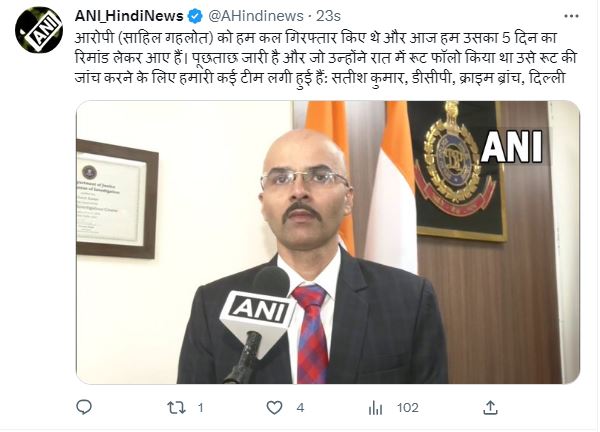The width and height of the screenshot is (600, 432).
Task: Open the @AHindinews handle link
Action: (256, 16)
